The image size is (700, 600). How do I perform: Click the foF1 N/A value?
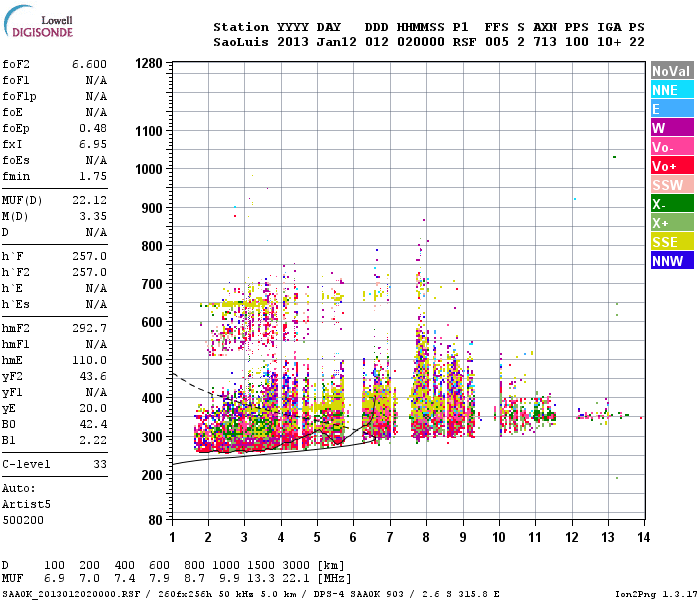pyautogui.click(x=96, y=80)
